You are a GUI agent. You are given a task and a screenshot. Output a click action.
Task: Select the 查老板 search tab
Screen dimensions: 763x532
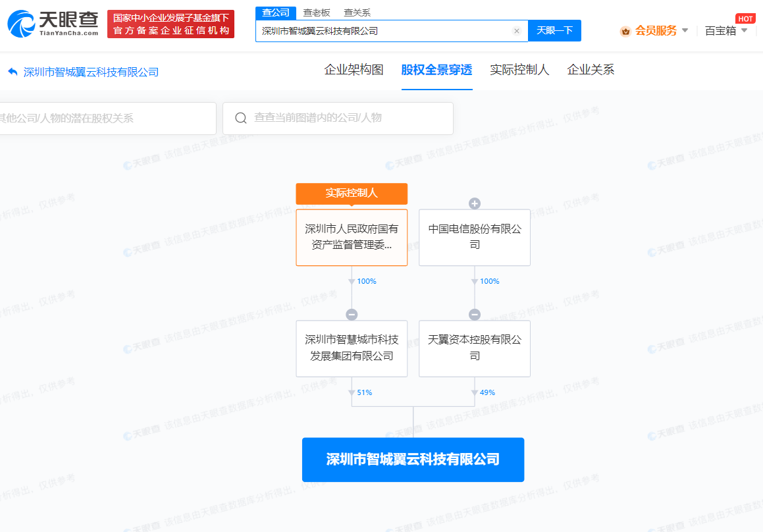pos(316,13)
